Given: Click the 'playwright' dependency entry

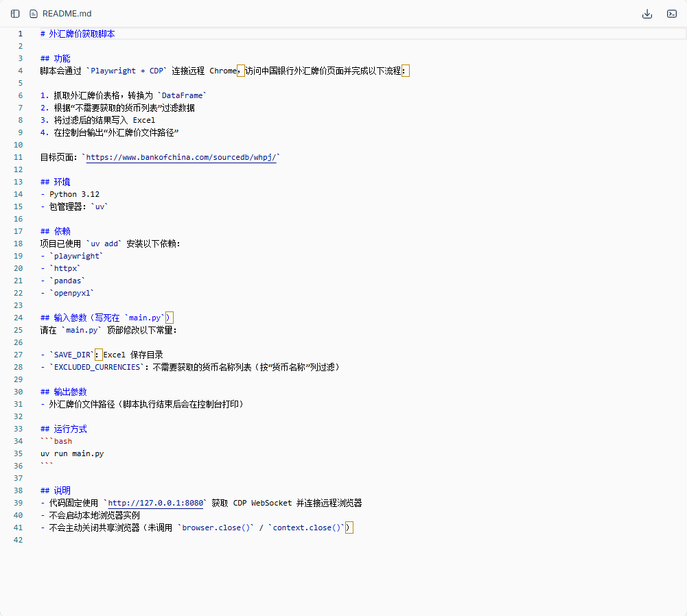Looking at the screenshot, I should pyautogui.click(x=76, y=256).
